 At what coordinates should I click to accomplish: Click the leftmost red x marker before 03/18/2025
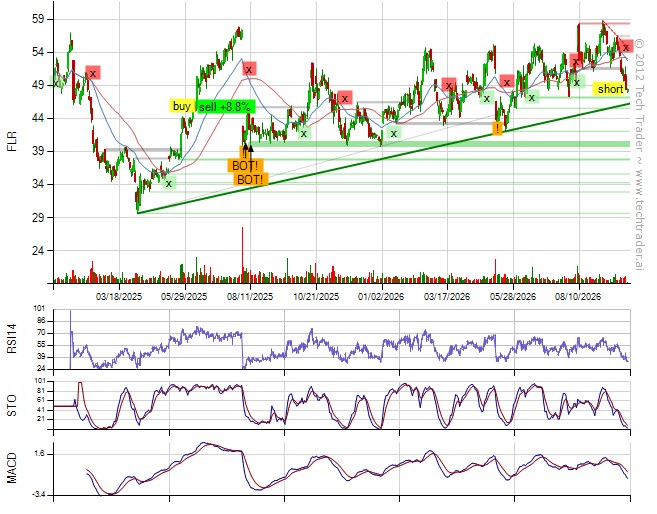click(x=93, y=73)
